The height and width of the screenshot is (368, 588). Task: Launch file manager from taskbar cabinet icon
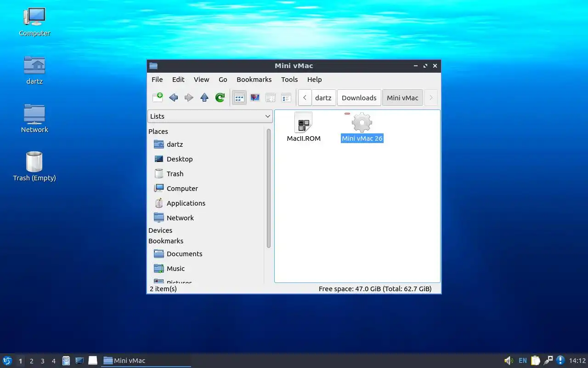66,361
